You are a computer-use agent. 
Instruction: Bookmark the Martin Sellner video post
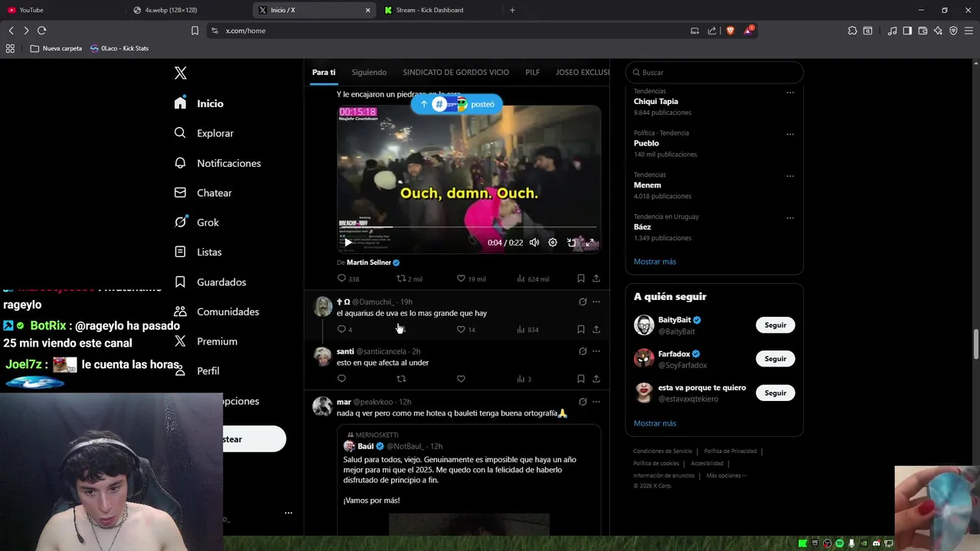click(x=581, y=279)
